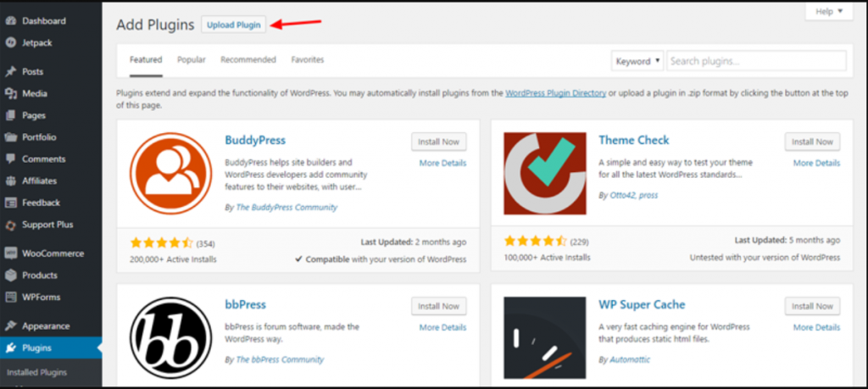868x389 pixels.
Task: Click the Dashboard gauge icon in sidebar
Action: (10, 21)
